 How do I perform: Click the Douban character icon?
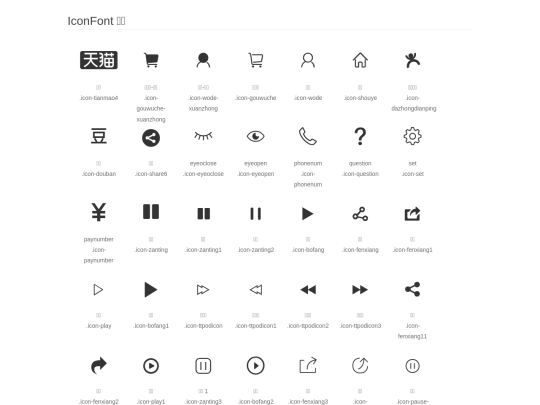(x=99, y=136)
